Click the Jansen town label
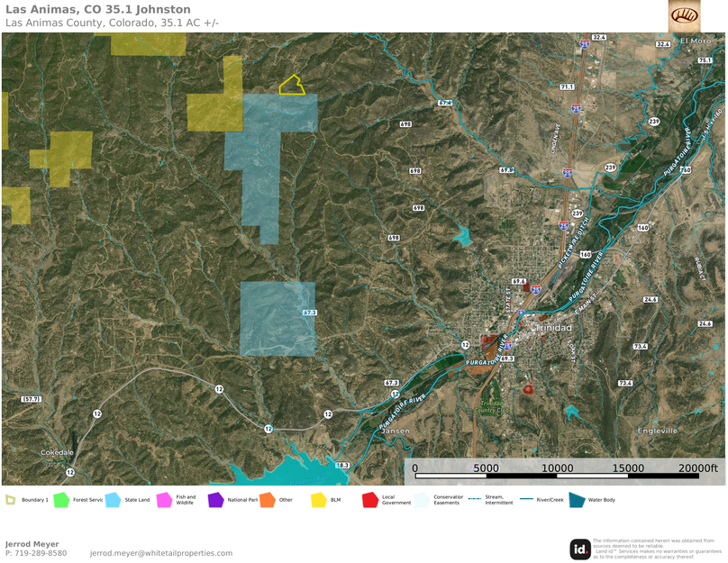This screenshot has height=563, width=728. click(396, 431)
